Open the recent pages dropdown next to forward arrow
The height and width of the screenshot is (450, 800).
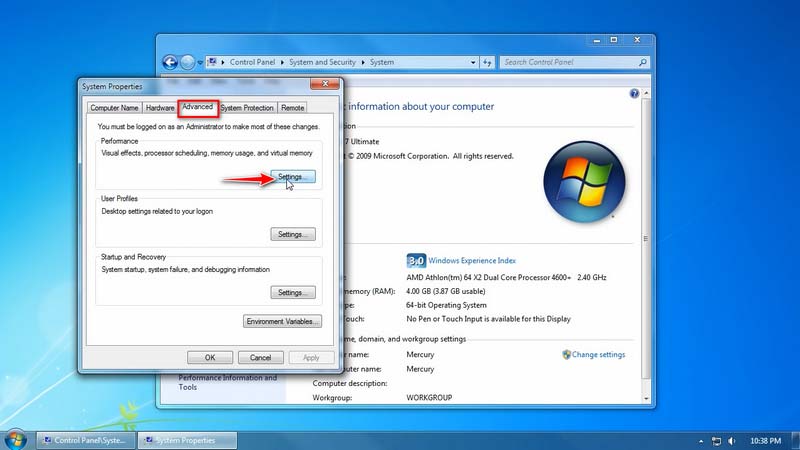pyautogui.click(x=200, y=63)
